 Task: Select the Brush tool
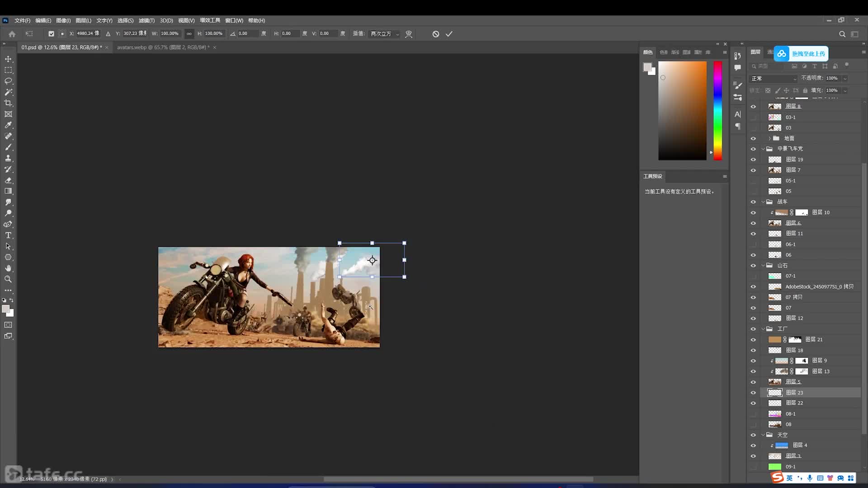point(8,147)
